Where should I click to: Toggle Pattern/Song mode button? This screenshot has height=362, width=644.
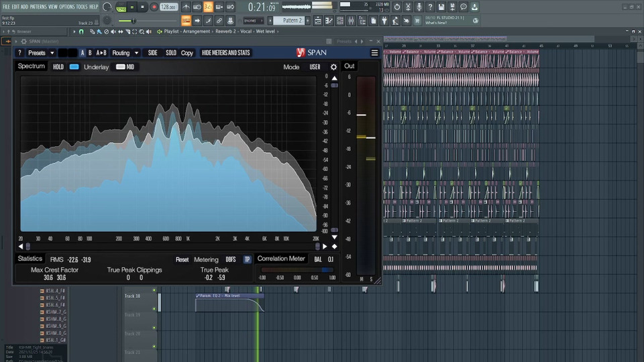[x=121, y=7]
